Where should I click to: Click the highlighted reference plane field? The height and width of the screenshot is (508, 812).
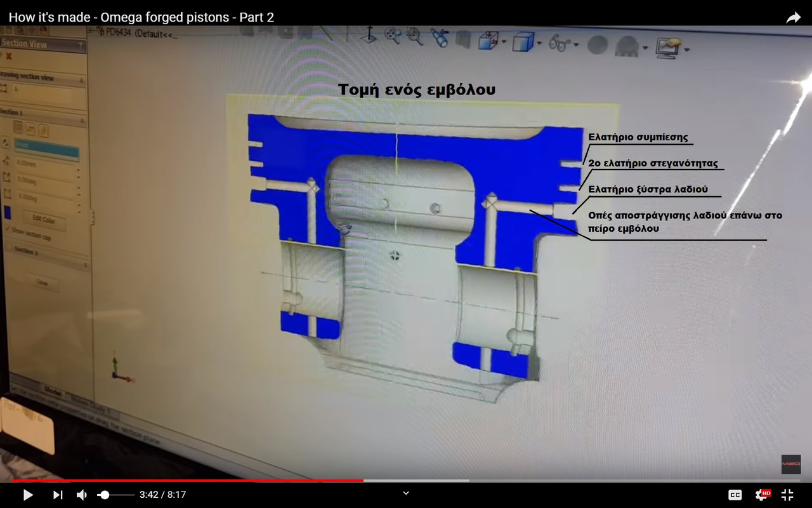(x=47, y=150)
